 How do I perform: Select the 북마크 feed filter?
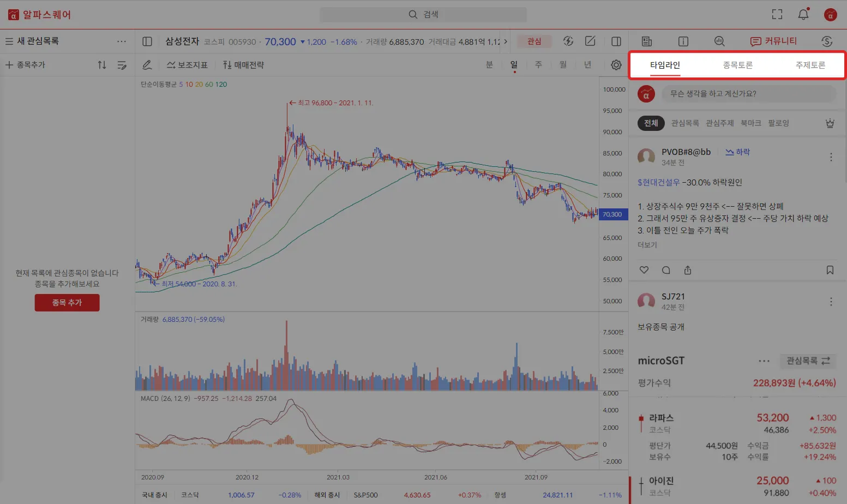(x=751, y=123)
